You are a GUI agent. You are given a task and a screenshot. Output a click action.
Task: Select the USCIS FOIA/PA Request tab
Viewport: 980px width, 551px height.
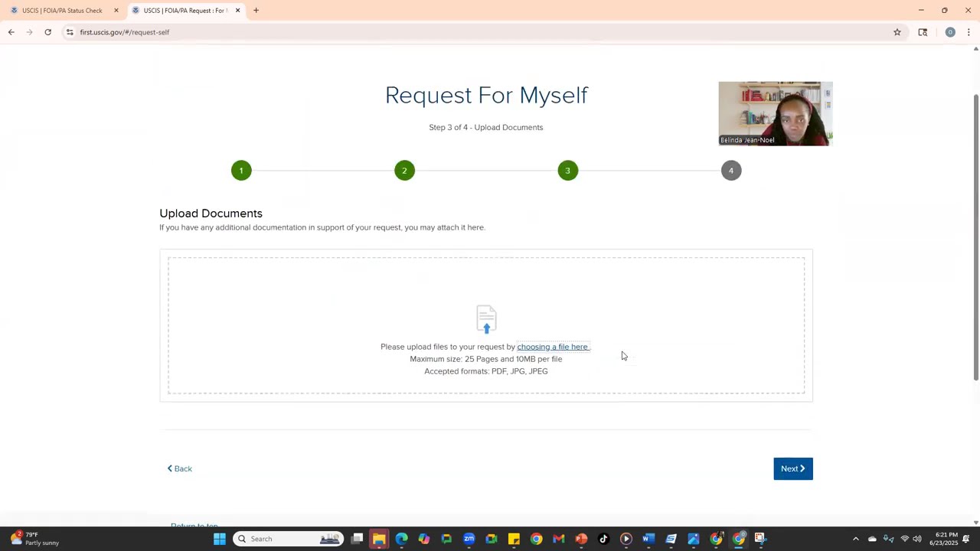[x=184, y=11]
